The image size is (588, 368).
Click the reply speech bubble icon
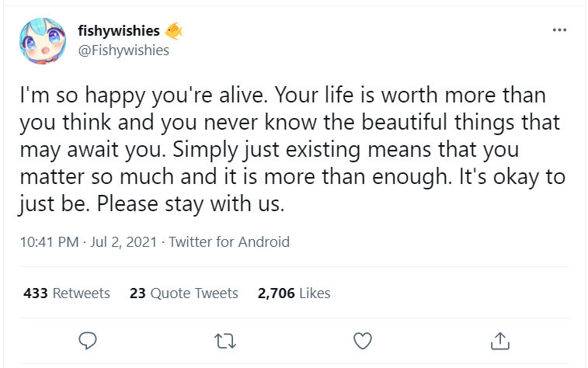point(88,341)
